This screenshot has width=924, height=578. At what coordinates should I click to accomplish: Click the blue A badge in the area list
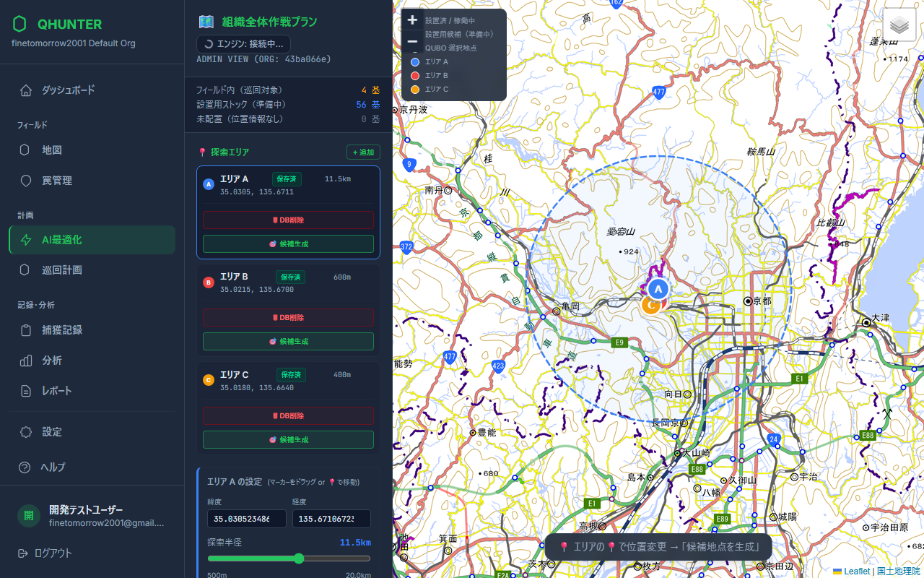click(x=209, y=184)
